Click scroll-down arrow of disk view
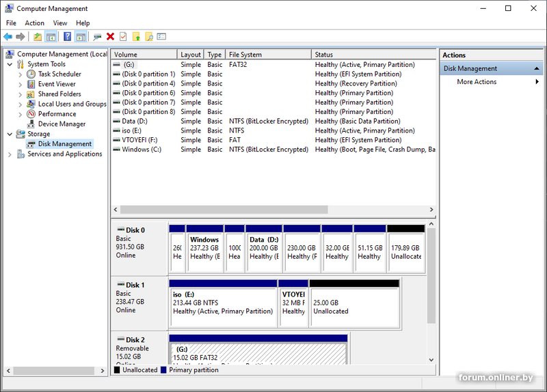547x392 pixels. pyautogui.click(x=431, y=360)
